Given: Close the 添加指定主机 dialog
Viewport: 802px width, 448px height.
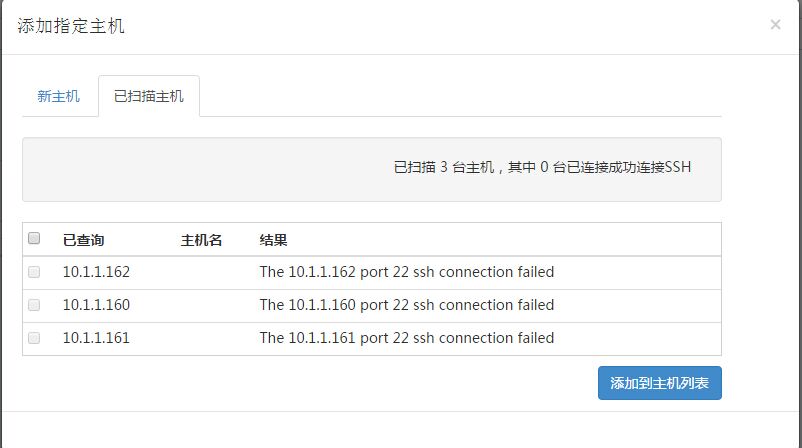Looking at the screenshot, I should [775, 25].
